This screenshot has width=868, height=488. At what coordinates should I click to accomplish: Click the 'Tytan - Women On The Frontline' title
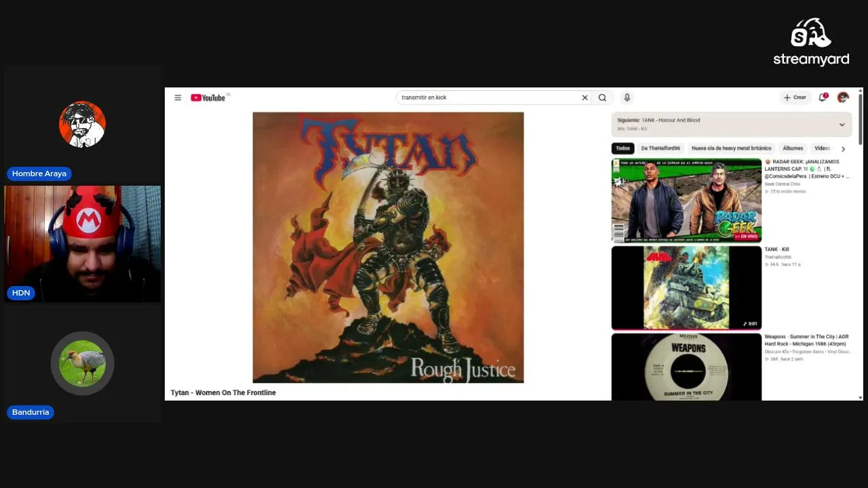[x=223, y=393]
